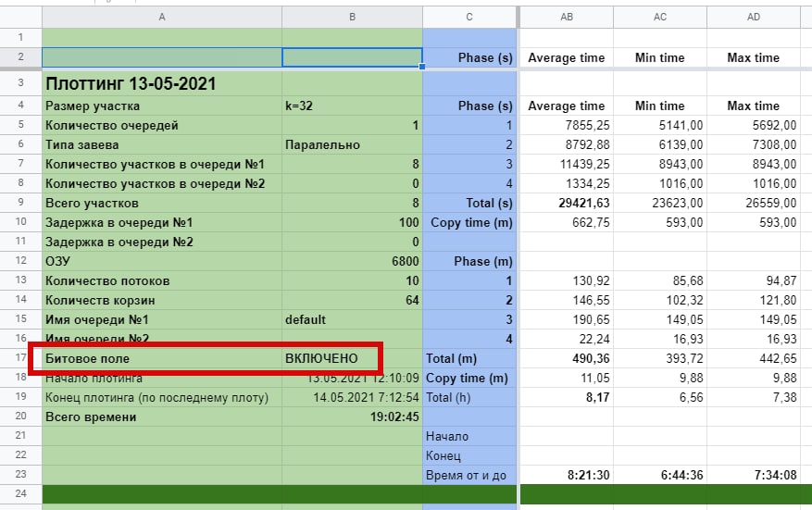Select column B header
Image resolution: width=812 pixels, height=510 pixels.
coord(352,17)
